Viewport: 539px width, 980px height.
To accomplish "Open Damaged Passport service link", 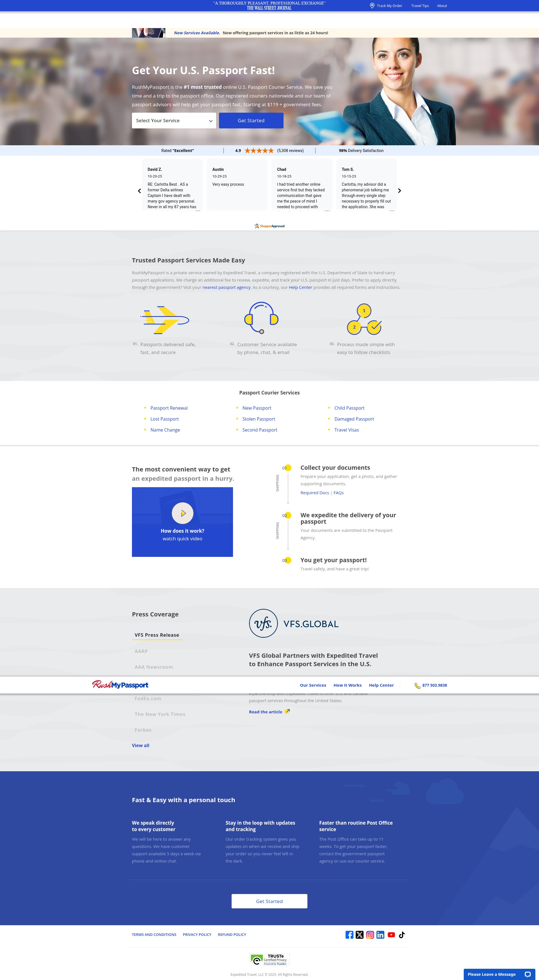I will (354, 419).
